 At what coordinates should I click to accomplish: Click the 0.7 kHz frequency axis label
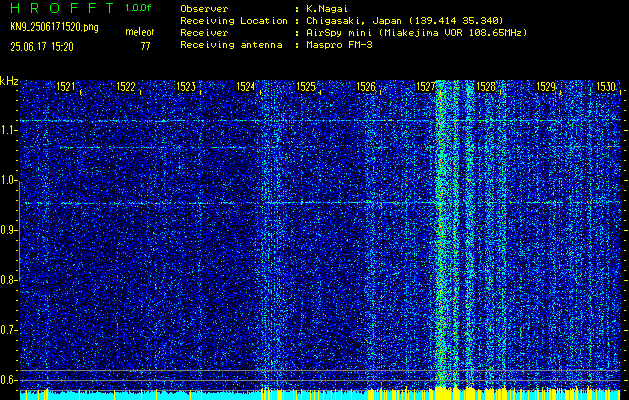tap(8, 330)
